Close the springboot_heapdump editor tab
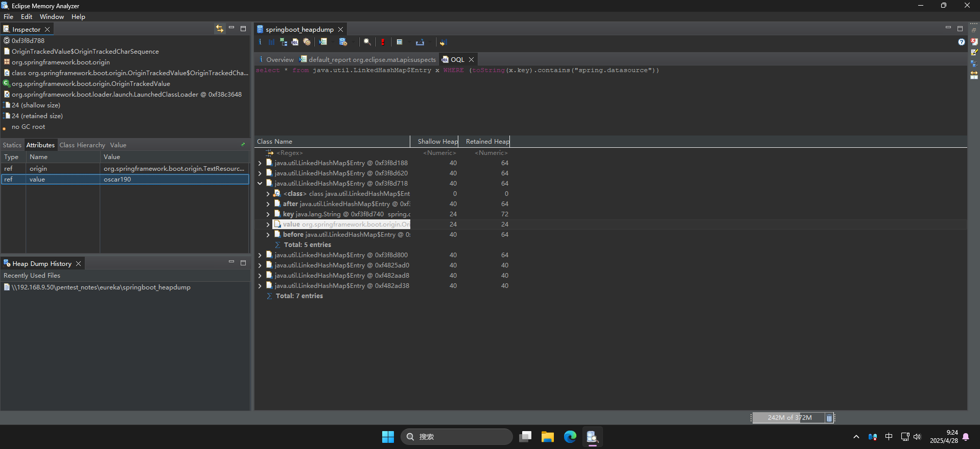The width and height of the screenshot is (980, 449). pyautogui.click(x=340, y=29)
